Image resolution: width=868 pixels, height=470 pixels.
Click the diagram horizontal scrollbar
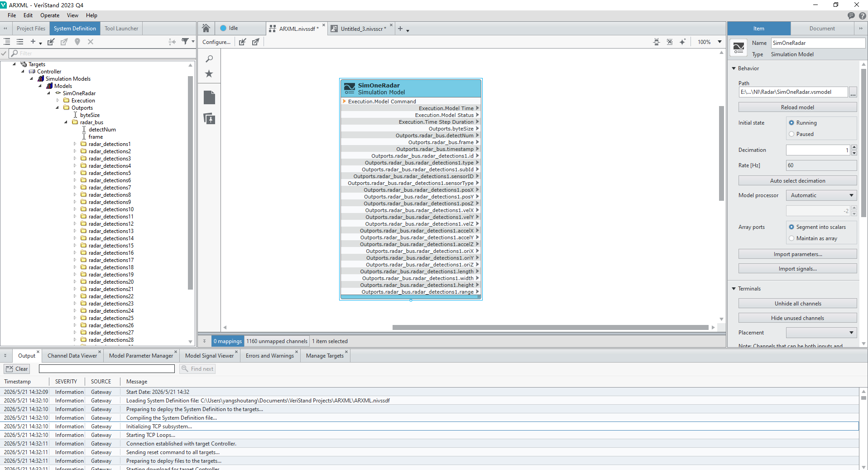pos(550,327)
